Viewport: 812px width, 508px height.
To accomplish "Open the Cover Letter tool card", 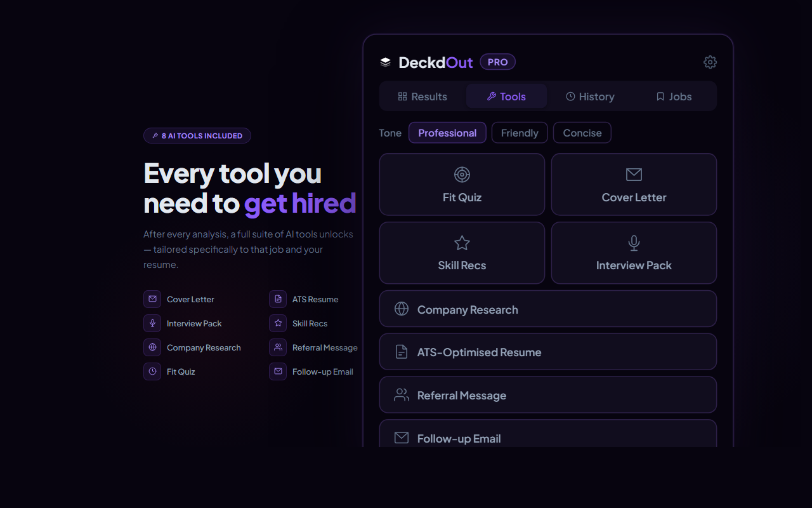I will click(x=634, y=184).
